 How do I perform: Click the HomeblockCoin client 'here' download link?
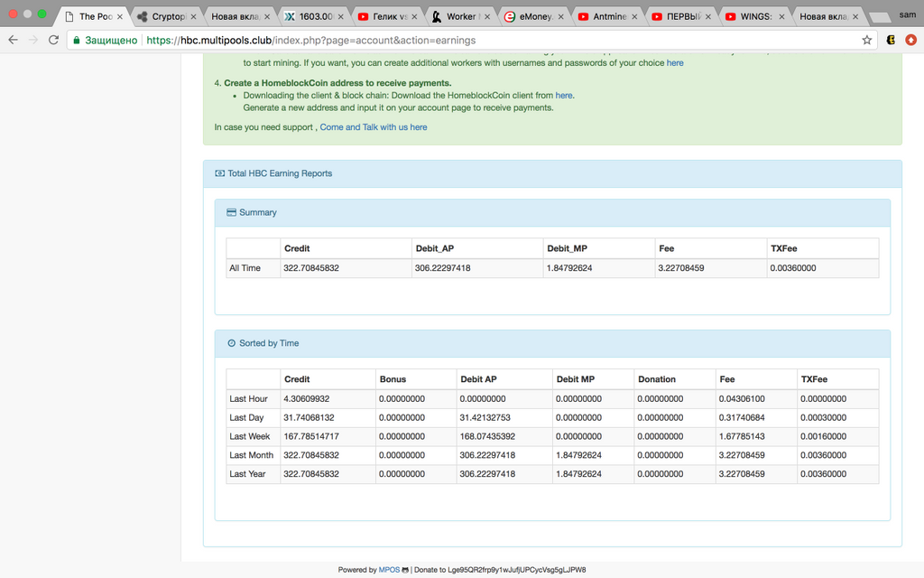click(x=563, y=95)
